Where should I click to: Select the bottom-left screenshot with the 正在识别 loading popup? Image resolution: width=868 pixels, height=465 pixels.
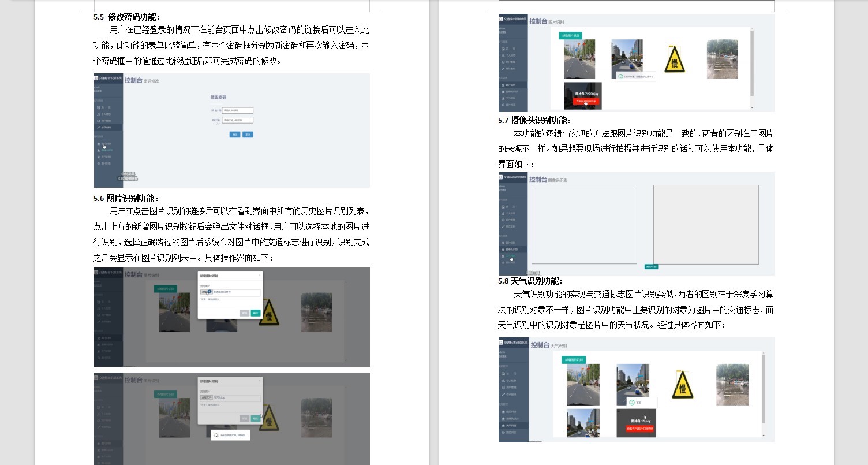pyautogui.click(x=232, y=419)
